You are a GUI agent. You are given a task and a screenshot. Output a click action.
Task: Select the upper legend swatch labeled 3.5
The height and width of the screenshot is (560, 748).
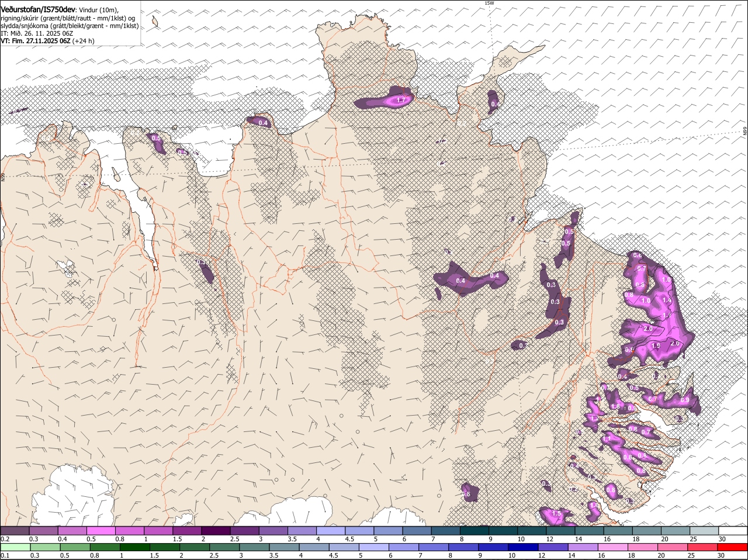[x=302, y=531]
